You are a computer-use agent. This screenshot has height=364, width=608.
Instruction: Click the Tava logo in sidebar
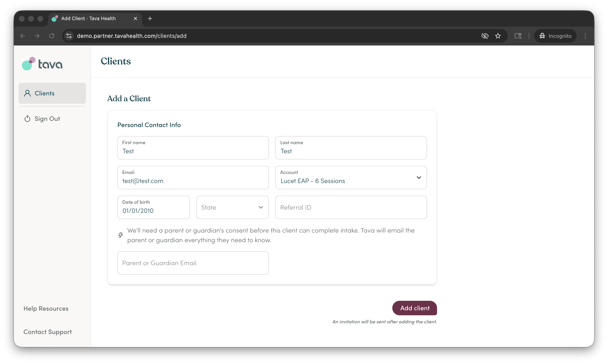coord(43,64)
